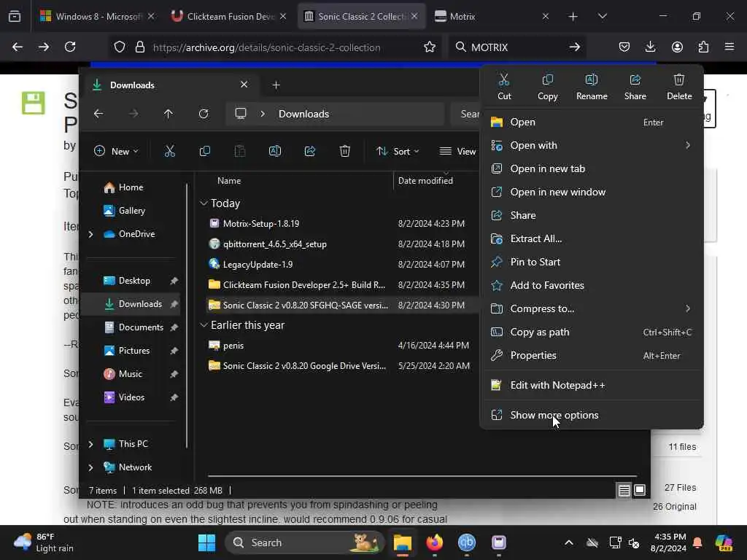Click Explorer toolbar Paste icon
The width and height of the screenshot is (747, 560).
[x=239, y=152]
